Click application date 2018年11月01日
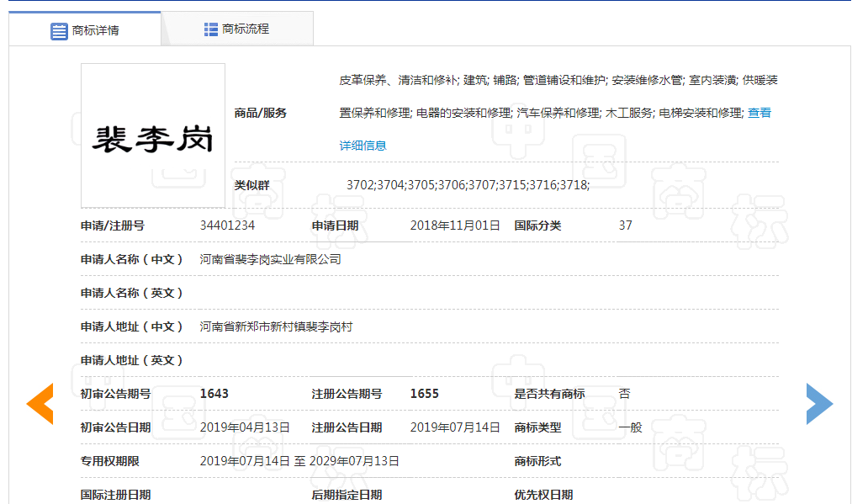 [455, 225]
